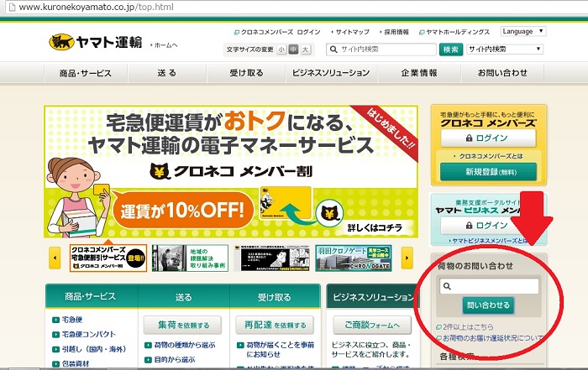588x370 pixels.
Task: Open the サイト内検索 scope dropdown
Action: [505, 49]
